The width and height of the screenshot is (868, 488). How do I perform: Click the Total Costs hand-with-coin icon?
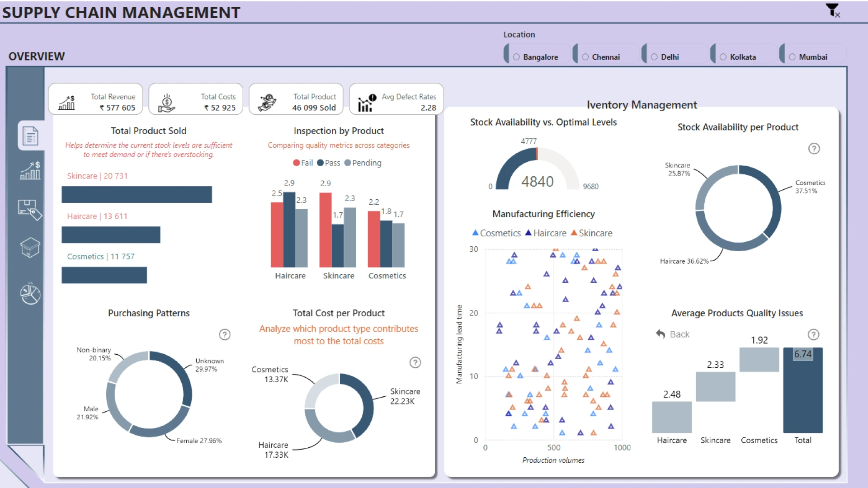point(166,103)
